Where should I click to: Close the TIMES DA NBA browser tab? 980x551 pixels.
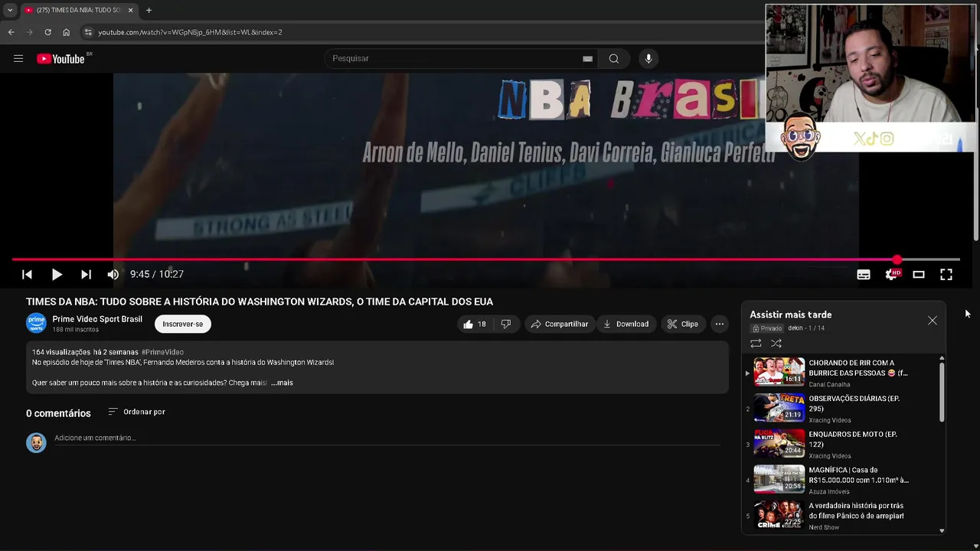coord(130,10)
